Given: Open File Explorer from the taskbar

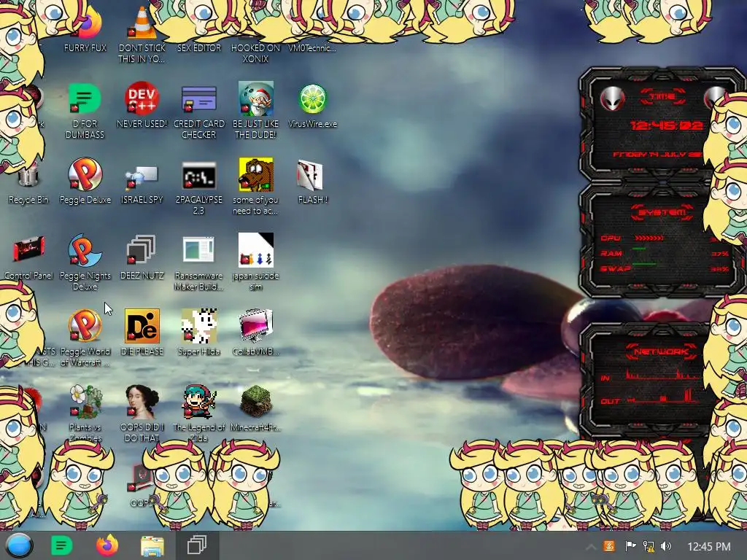Looking at the screenshot, I should pyautogui.click(x=152, y=545).
